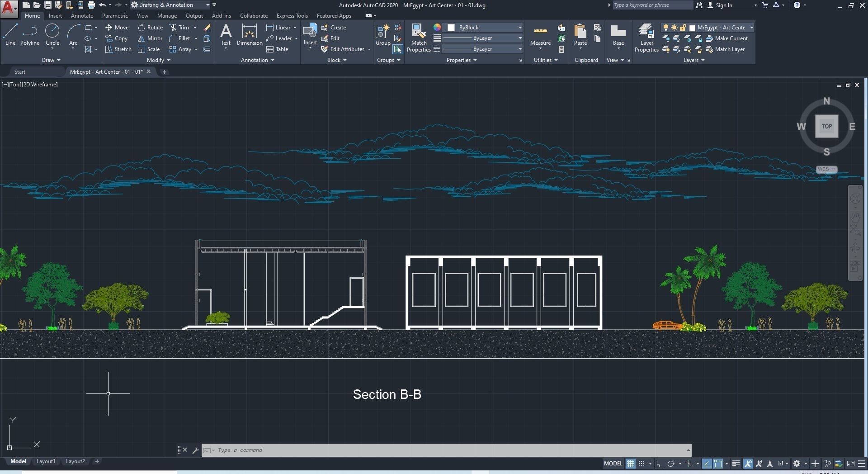Image resolution: width=868 pixels, height=474 pixels.
Task: Click the object color wheel icon
Action: [x=437, y=28]
